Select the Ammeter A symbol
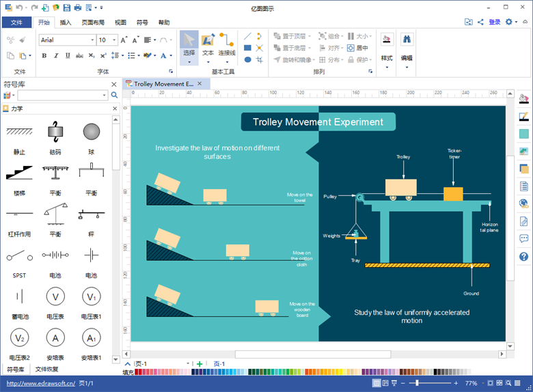533x392 pixels. [x=55, y=344]
